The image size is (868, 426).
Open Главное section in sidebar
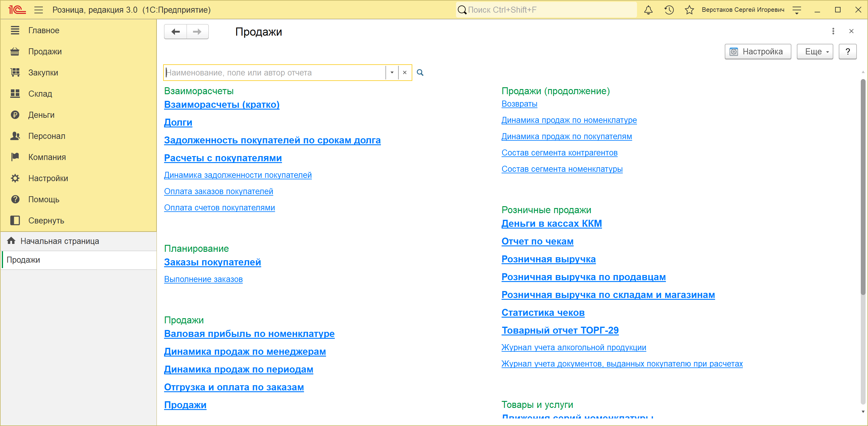(44, 30)
